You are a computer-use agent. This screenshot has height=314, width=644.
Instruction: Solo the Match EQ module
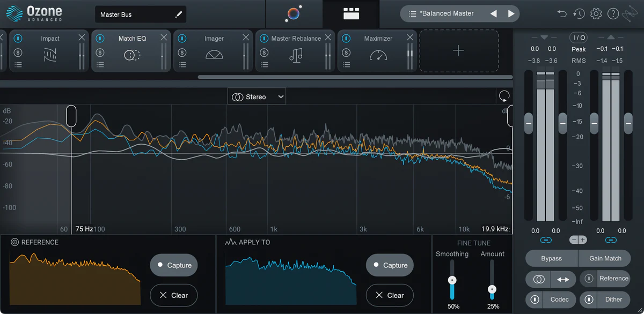100,53
